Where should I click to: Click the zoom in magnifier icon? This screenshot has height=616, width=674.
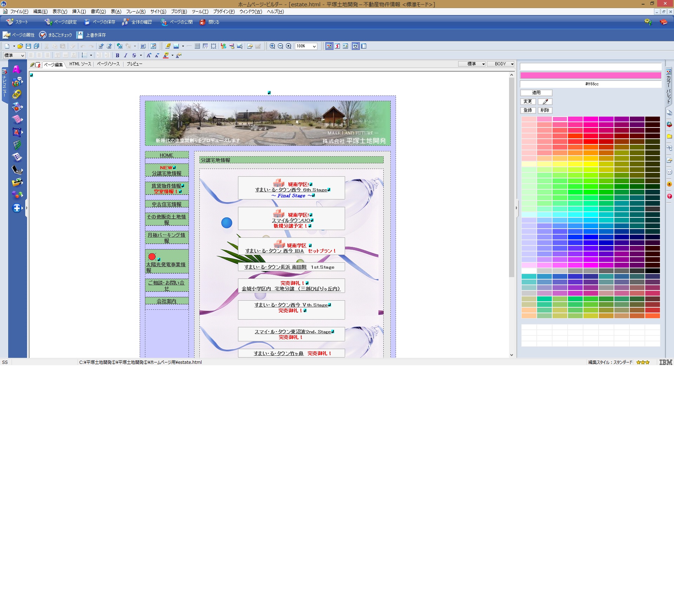[x=272, y=46]
